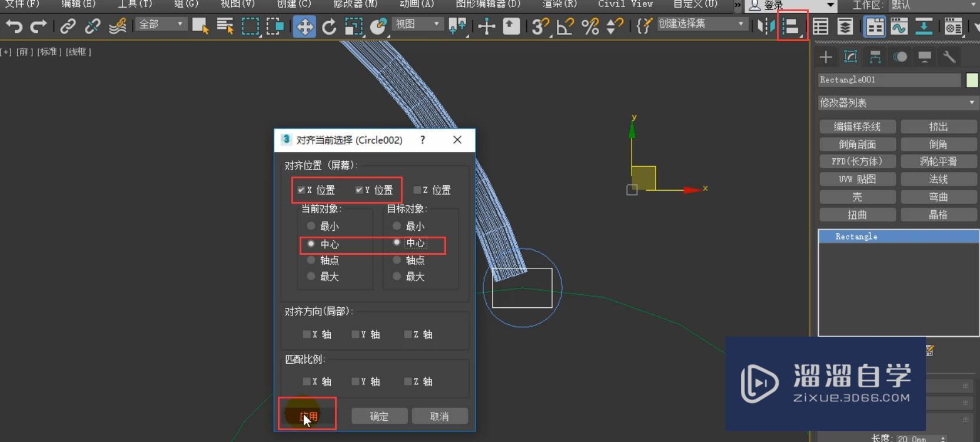
Task: Expand the 修改器列表 dropdown
Action: (898, 103)
